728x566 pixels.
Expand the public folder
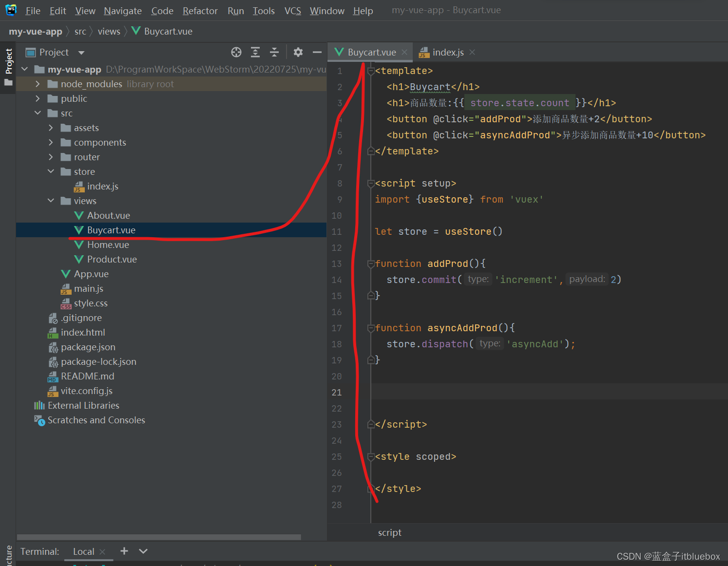tap(38, 98)
